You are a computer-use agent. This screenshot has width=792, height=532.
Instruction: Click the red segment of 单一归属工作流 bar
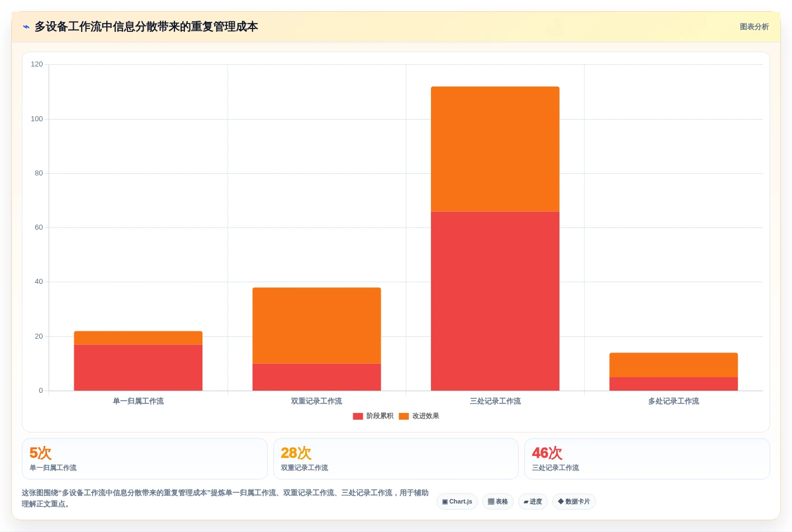point(138,368)
